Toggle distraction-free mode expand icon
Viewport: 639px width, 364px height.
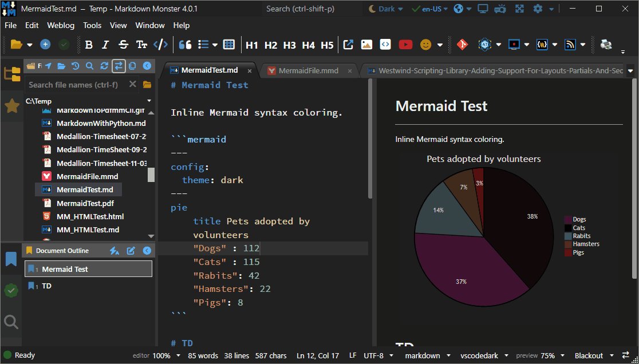pos(519,9)
